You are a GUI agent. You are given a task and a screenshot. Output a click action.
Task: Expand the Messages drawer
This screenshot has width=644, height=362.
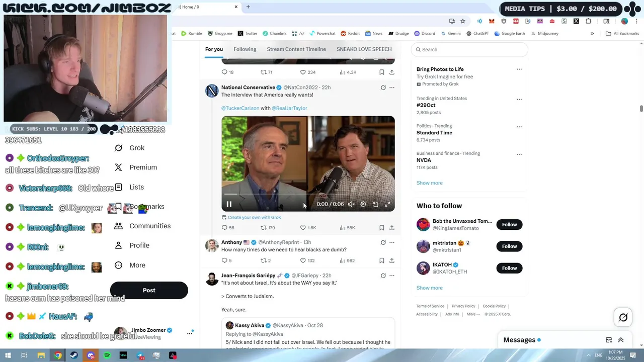(x=621, y=340)
